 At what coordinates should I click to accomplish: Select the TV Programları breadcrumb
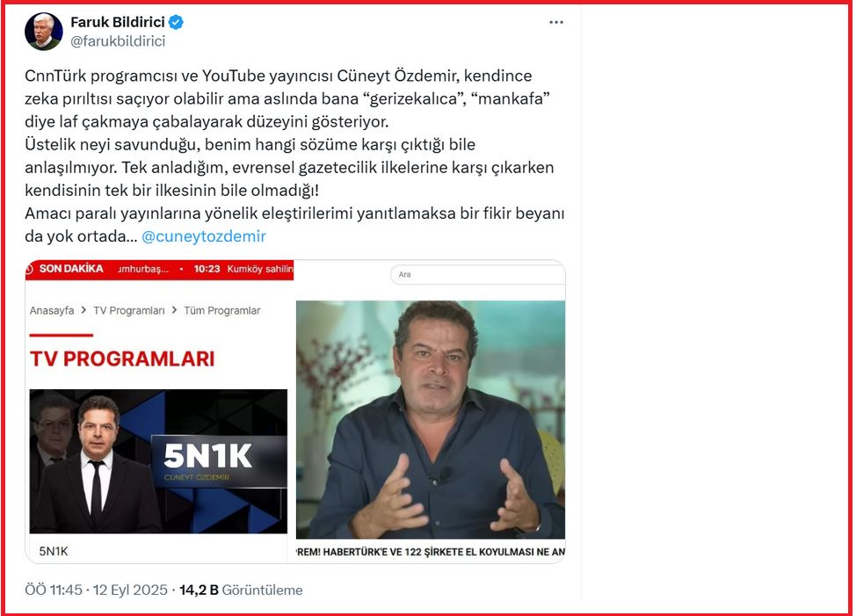tap(129, 310)
